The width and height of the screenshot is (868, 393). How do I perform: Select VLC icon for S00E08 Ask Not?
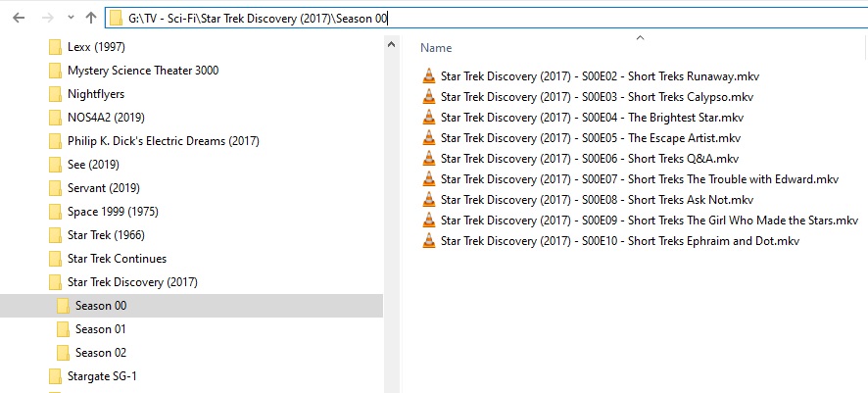point(429,199)
